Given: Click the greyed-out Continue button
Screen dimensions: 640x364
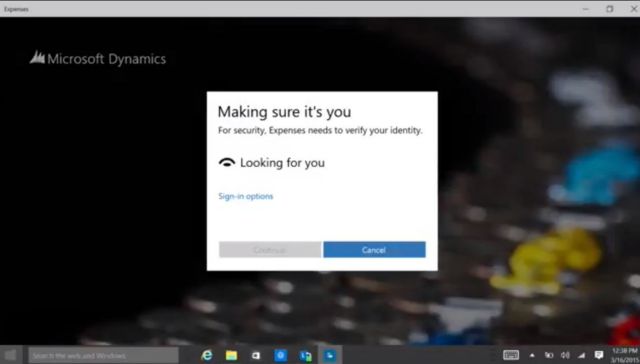Looking at the screenshot, I should [270, 250].
